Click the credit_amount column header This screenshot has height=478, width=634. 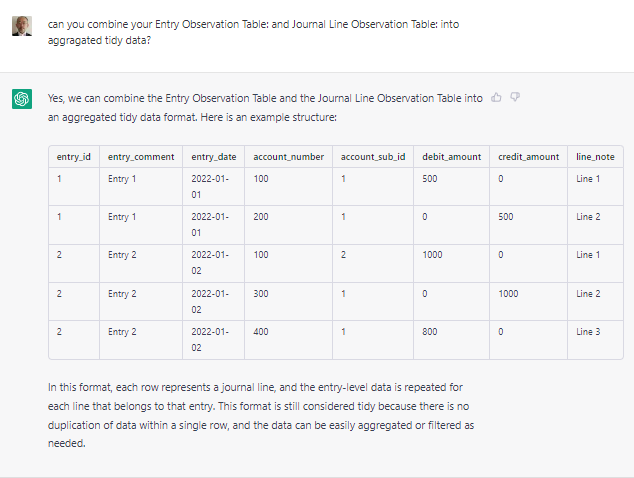528,157
